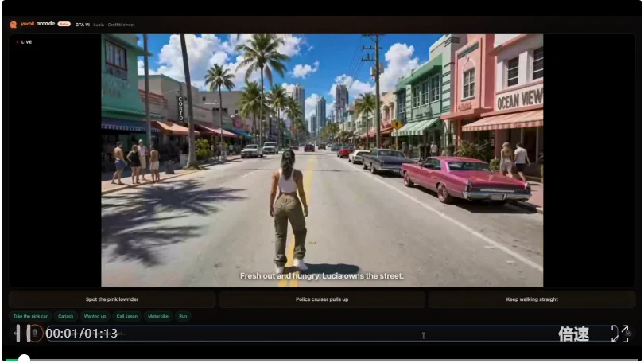Choose the 'Police cruiser pulls up' option
Screen dimensions: 644x363
(x=322, y=299)
